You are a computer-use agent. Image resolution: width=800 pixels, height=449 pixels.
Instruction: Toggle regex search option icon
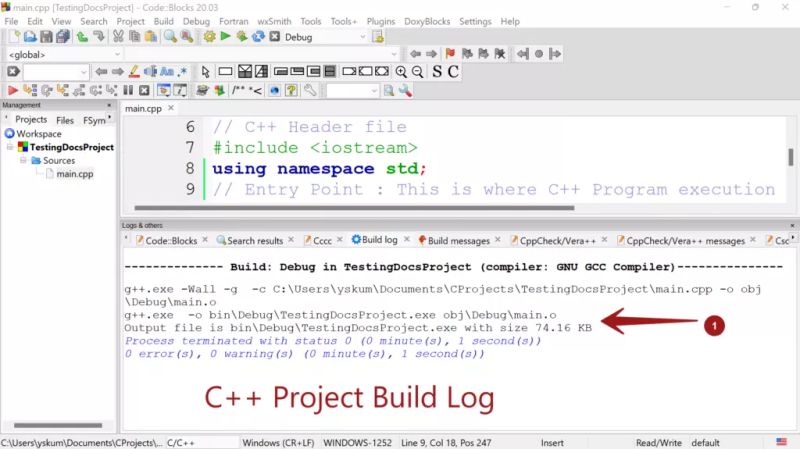(x=183, y=72)
